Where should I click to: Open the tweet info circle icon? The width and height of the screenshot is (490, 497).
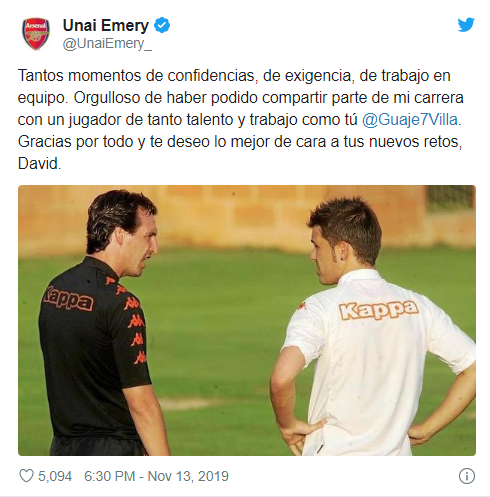(x=466, y=476)
